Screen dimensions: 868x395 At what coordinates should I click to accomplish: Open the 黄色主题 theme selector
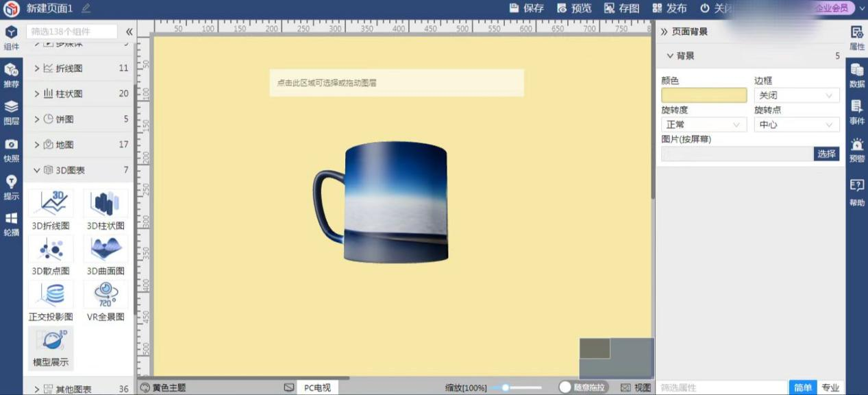(163, 387)
